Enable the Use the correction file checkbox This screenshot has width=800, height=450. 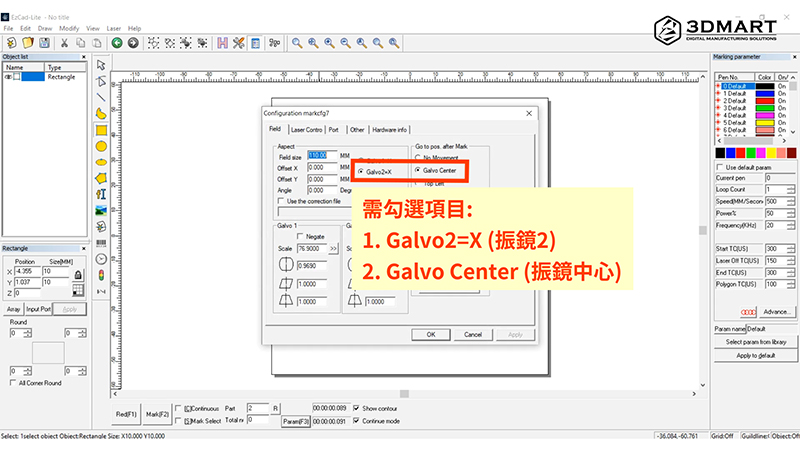coord(283,201)
